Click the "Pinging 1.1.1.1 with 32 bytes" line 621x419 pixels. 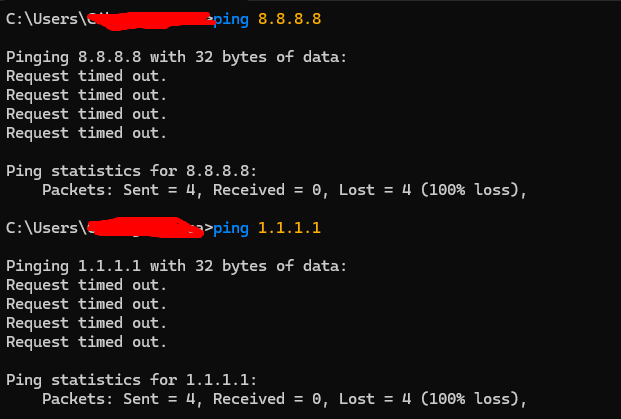pos(176,266)
